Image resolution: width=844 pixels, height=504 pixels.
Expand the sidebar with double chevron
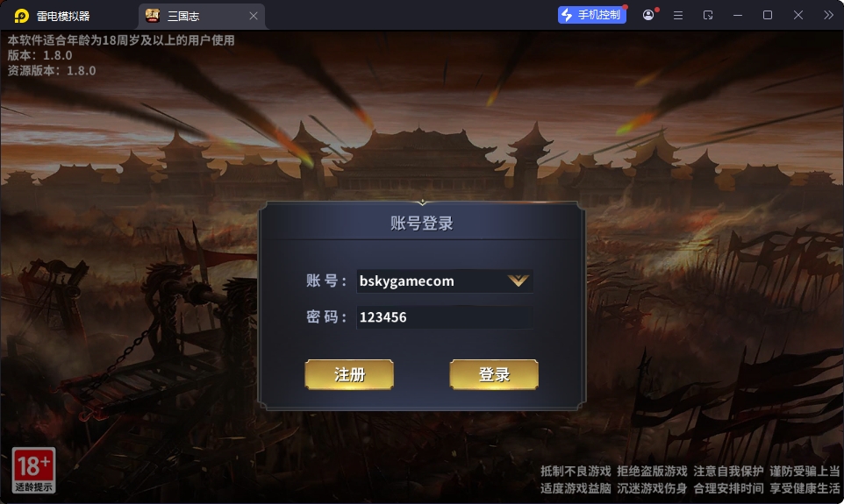828,15
